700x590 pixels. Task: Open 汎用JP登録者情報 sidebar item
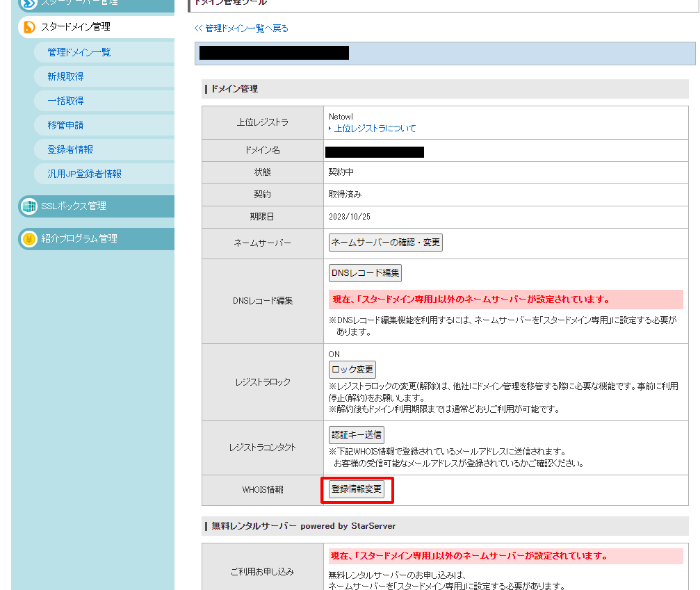coord(84,174)
